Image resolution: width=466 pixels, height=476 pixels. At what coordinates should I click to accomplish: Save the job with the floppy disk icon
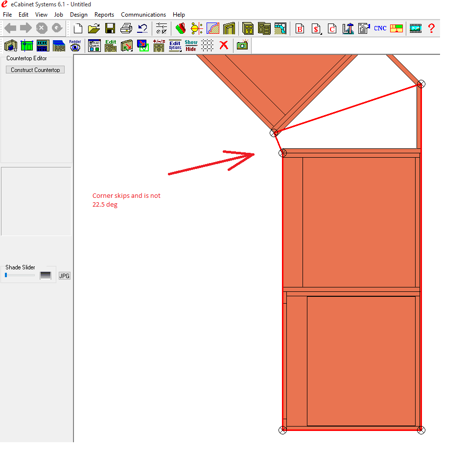pyautogui.click(x=110, y=28)
